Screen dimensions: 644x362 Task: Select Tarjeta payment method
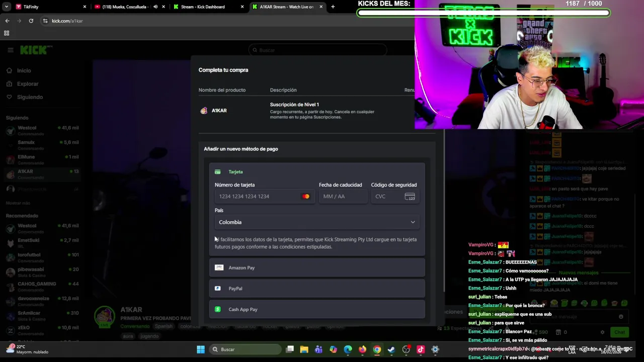[317, 172]
